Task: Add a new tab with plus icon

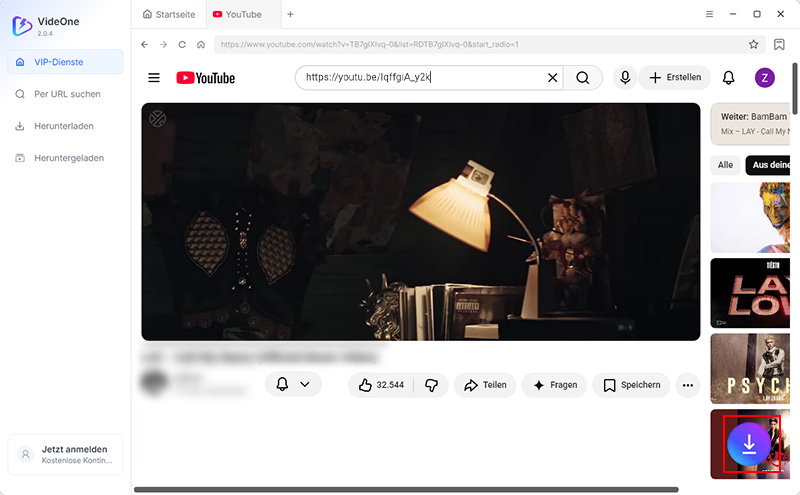Action: [290, 14]
